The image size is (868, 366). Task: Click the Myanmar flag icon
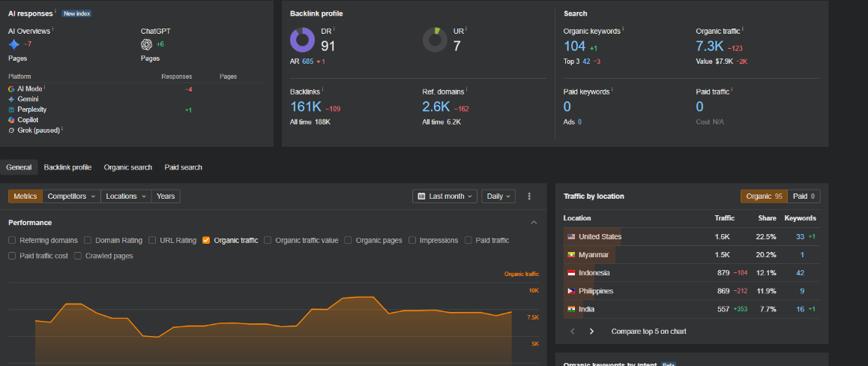(x=571, y=255)
